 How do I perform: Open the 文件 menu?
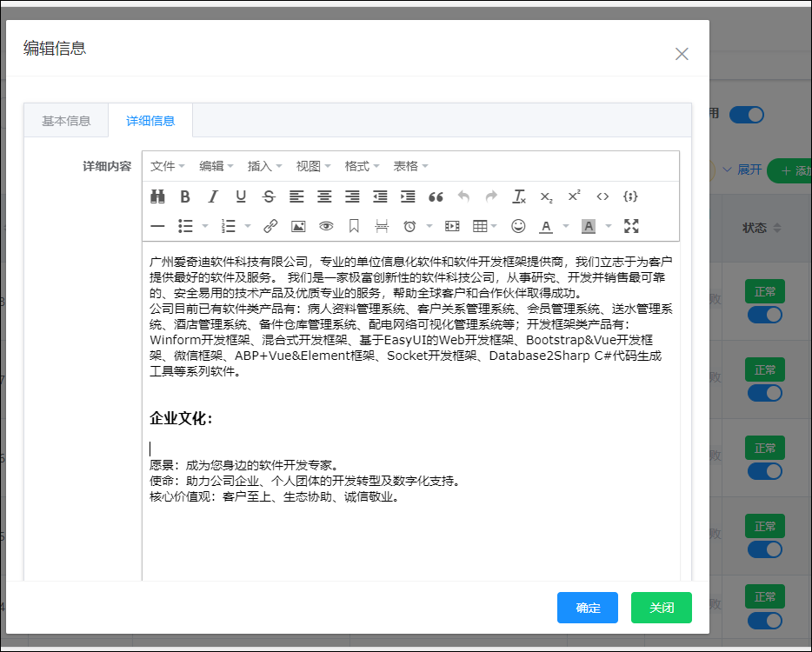[167, 166]
